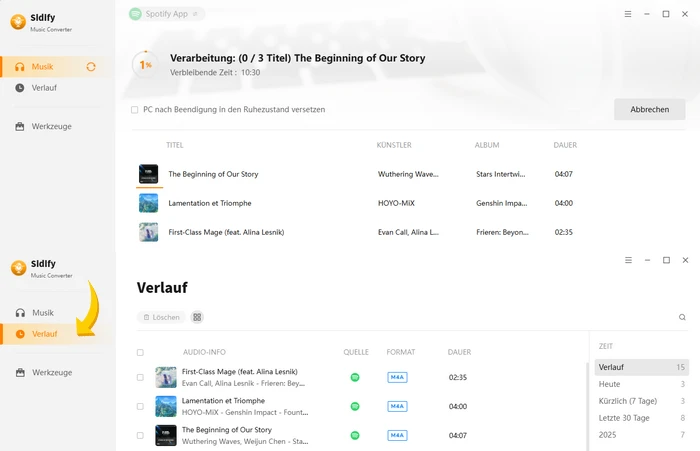Click the converting spinner icon beside Musik
Image resolution: width=700 pixels, height=451 pixels.
(91, 67)
